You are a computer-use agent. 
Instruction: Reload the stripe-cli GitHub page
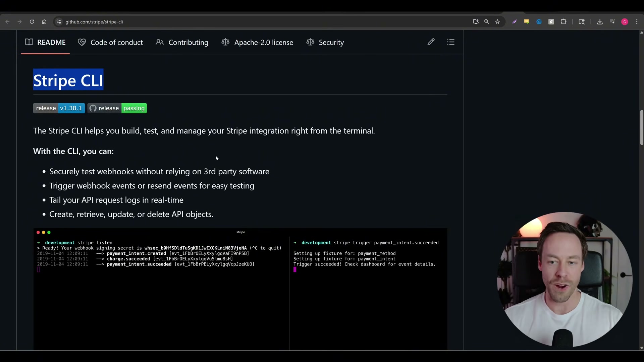[x=32, y=22]
